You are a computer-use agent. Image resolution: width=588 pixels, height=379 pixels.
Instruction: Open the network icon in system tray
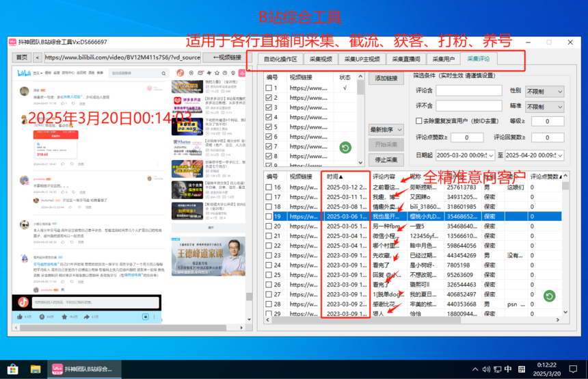point(497,369)
